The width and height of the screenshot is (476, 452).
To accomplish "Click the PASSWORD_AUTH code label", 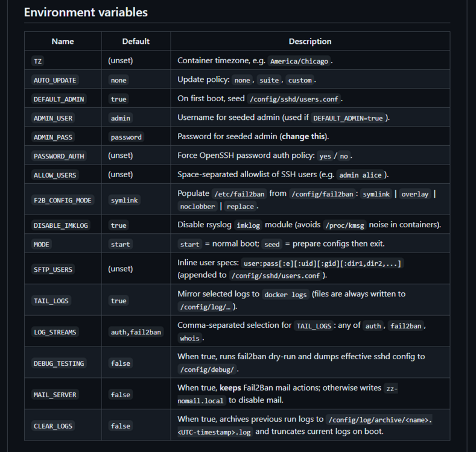I will pos(59,156).
